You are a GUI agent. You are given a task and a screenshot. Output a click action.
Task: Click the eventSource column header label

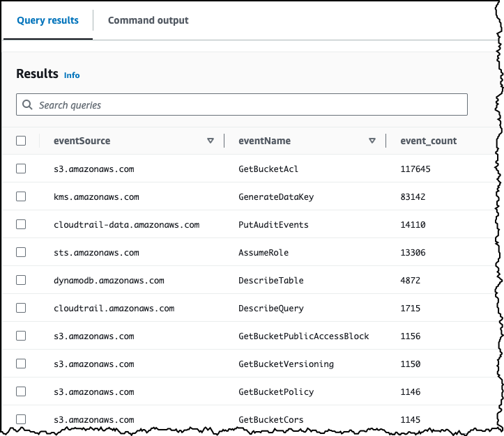coord(82,141)
